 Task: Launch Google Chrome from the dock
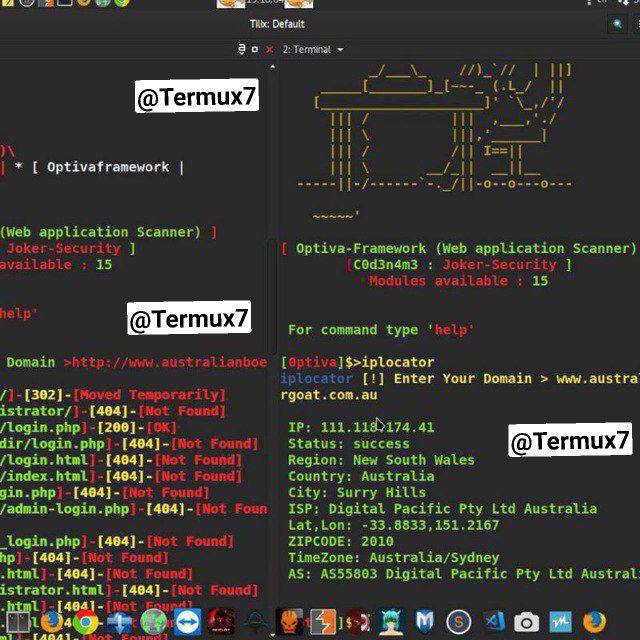85,622
